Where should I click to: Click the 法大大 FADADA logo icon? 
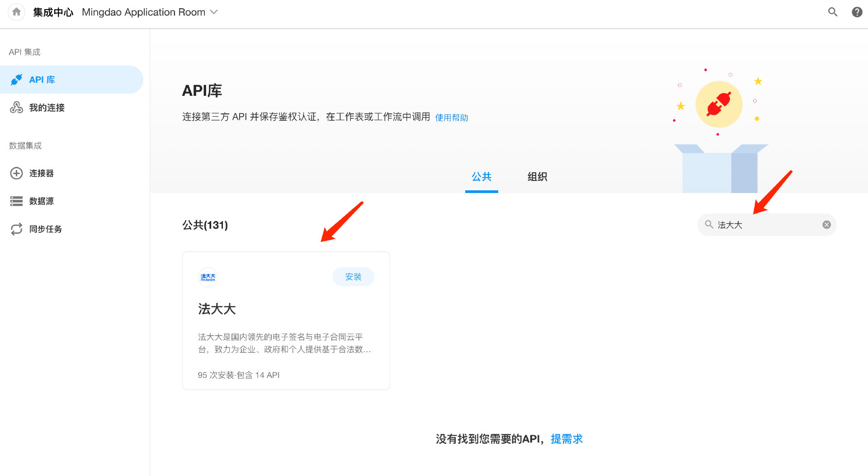[208, 277]
